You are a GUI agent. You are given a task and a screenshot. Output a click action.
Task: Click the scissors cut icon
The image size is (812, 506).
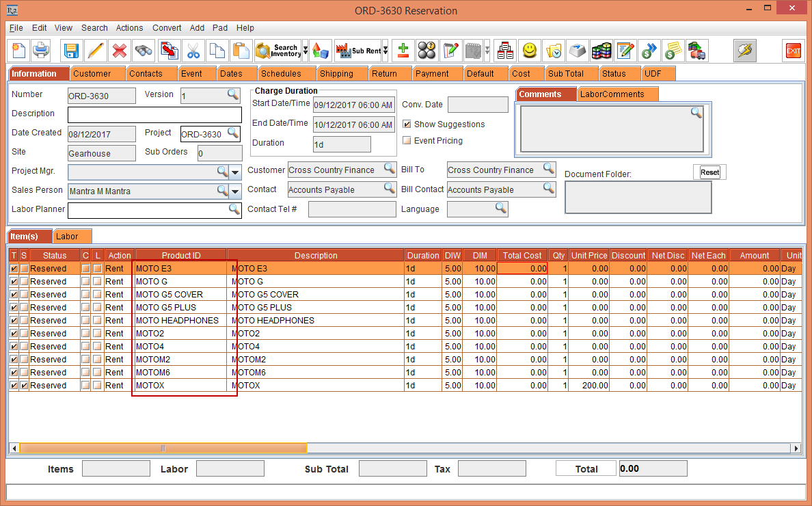pyautogui.click(x=193, y=51)
